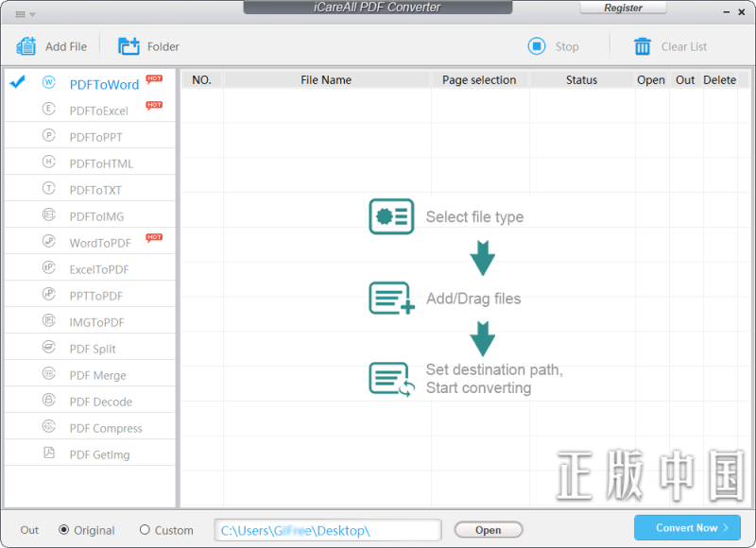Select PDF Decode in sidebar
Viewport: 756px width, 548px height.
point(90,400)
